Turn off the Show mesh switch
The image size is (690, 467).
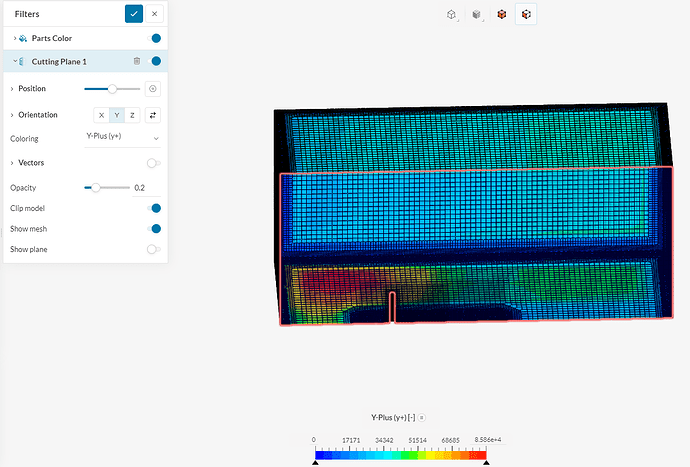tap(153, 229)
